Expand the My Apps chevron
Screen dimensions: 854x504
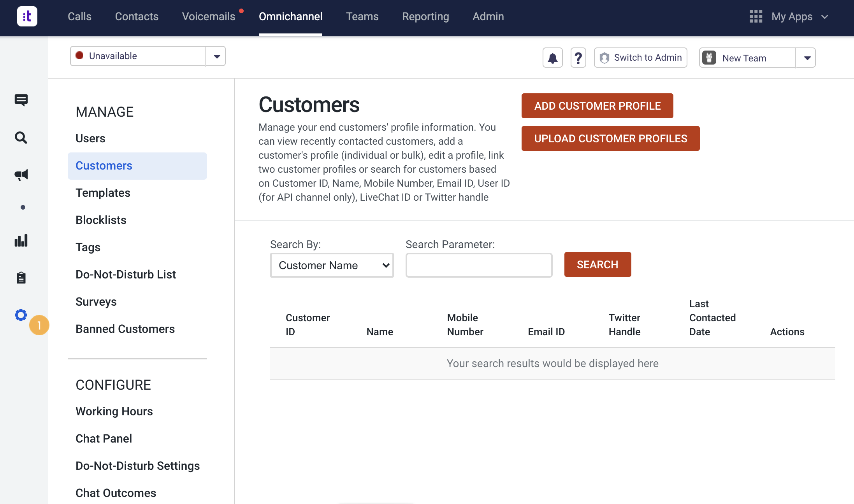[x=825, y=17]
